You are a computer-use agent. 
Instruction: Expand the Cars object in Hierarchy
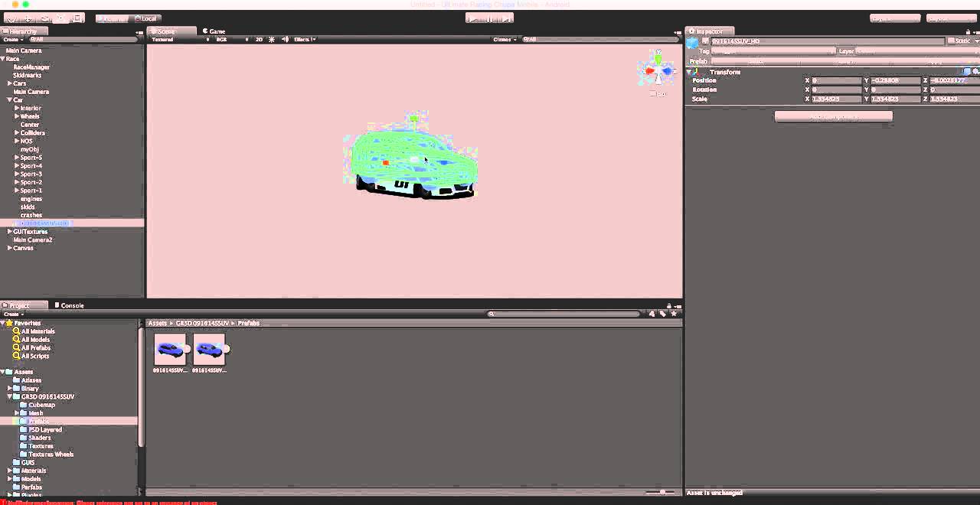coord(10,83)
